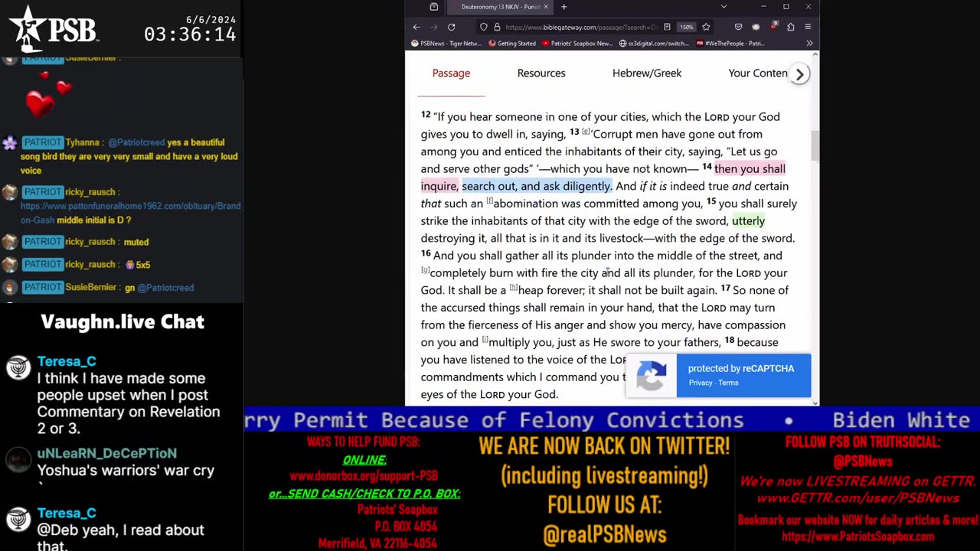Open Getting Started bookmark
The height and width of the screenshot is (551, 980).
click(511, 44)
